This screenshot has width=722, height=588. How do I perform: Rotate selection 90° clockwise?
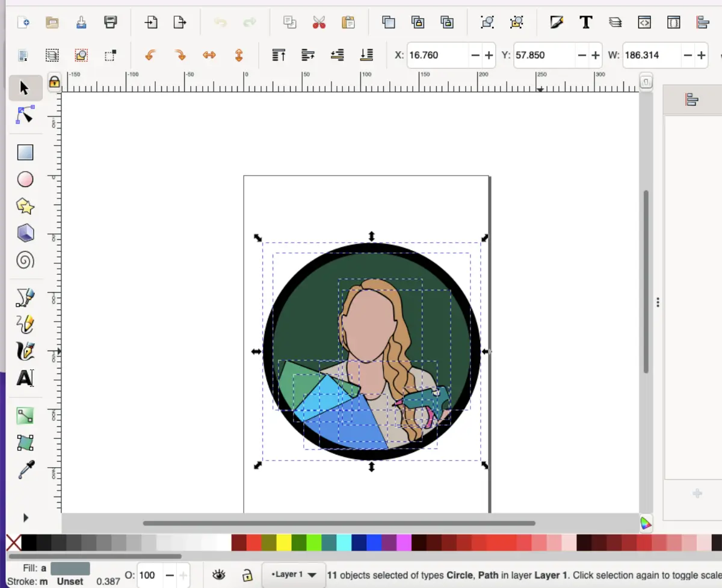coord(179,55)
